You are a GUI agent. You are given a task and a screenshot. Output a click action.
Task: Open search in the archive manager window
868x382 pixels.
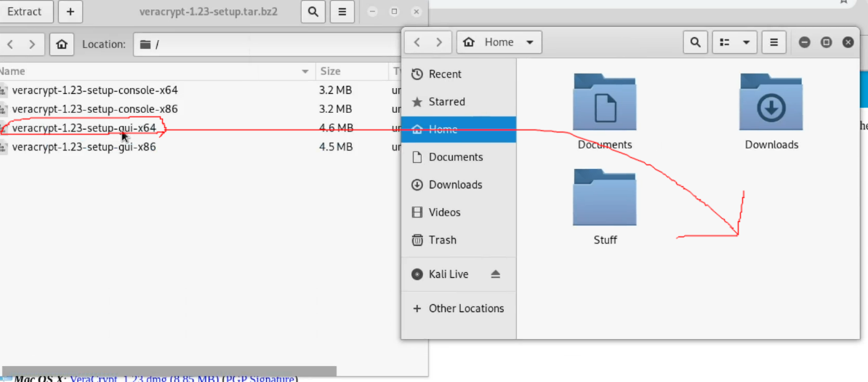tap(313, 11)
